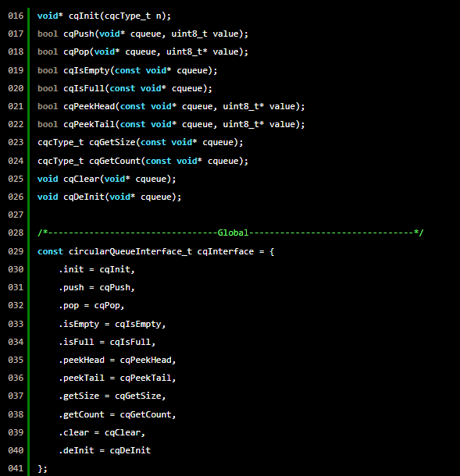Click the .peekHead member assignment
The height and width of the screenshot is (476, 460).
pos(117,360)
